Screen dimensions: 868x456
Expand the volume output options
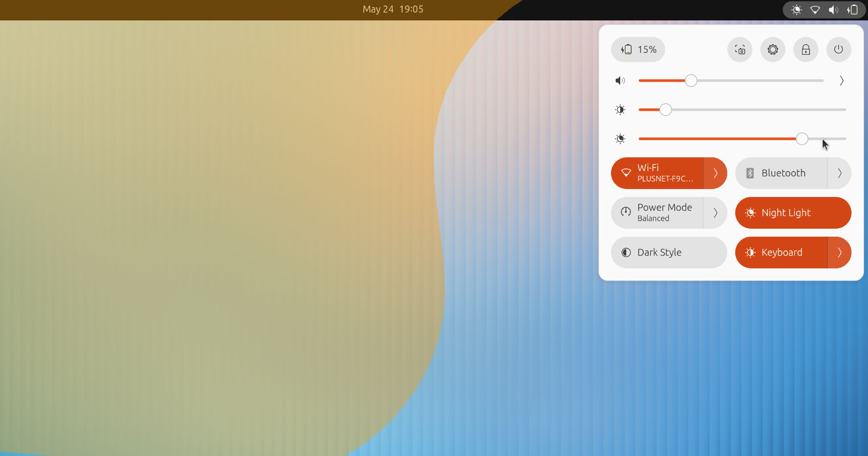842,81
